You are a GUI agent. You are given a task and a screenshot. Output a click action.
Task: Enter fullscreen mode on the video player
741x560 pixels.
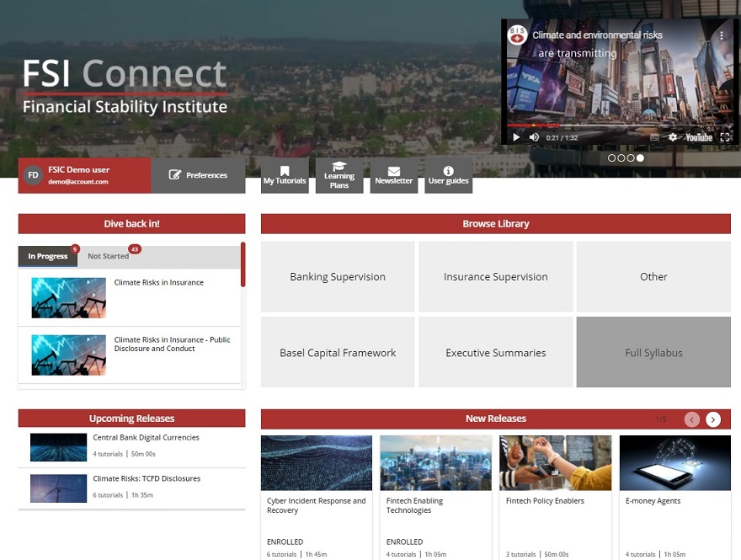(724, 137)
